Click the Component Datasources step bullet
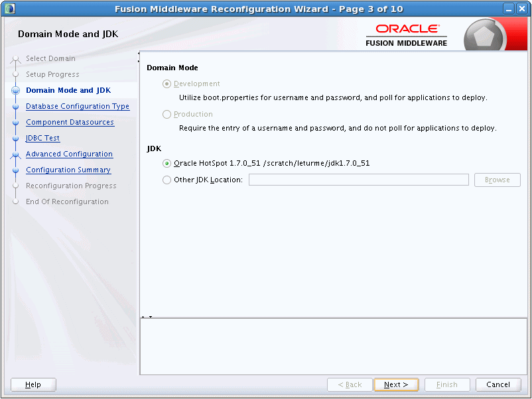Screen dimensions: 532x399 (15, 123)
